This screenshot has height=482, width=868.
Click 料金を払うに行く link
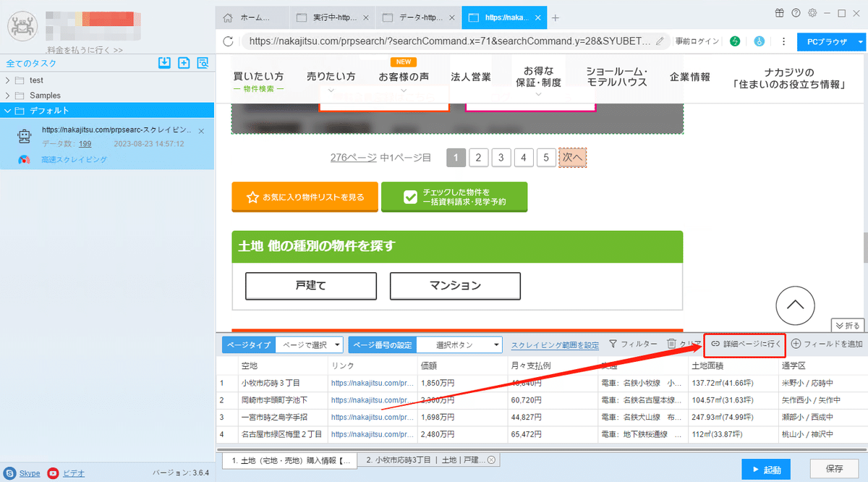coord(85,50)
